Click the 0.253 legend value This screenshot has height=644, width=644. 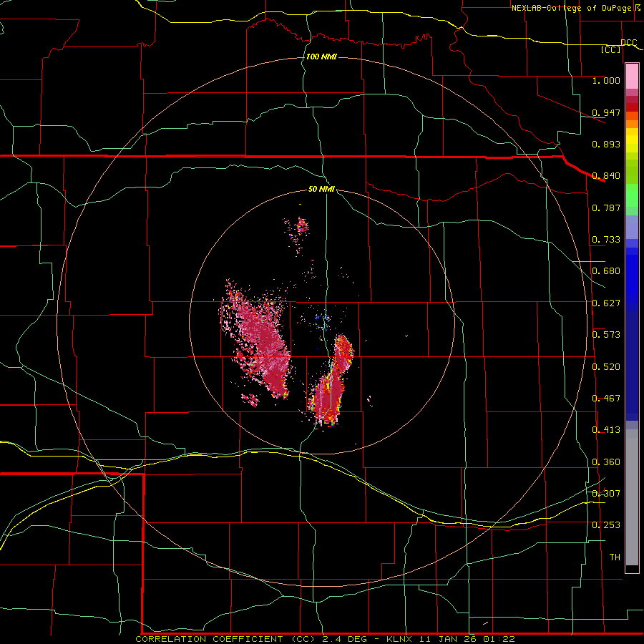pyautogui.click(x=606, y=525)
